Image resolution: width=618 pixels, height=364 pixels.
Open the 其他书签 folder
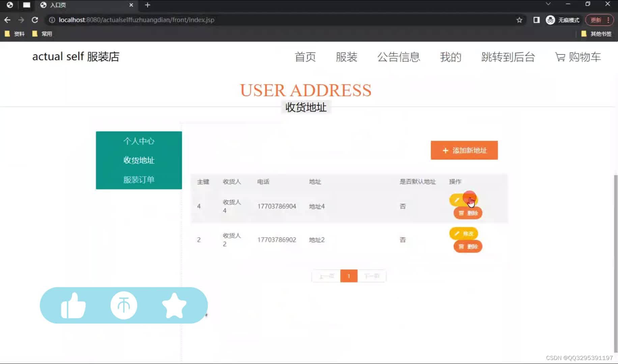click(596, 34)
